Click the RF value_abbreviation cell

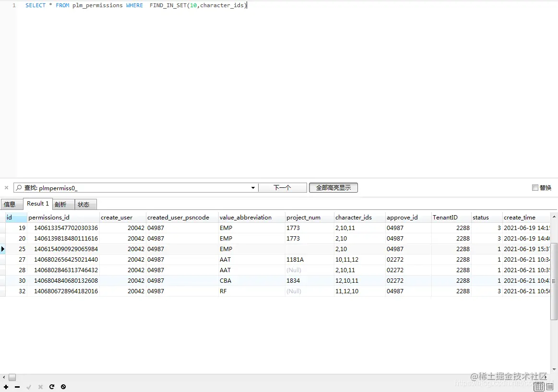point(252,291)
